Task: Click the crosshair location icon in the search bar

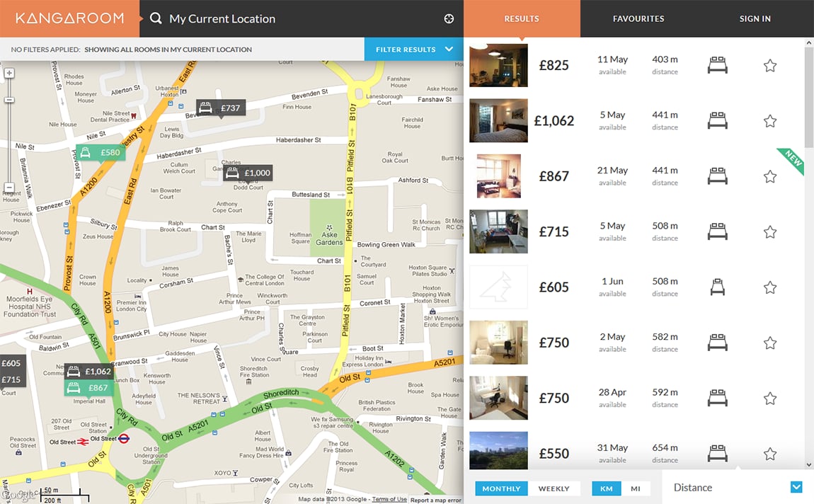Action: [x=449, y=18]
